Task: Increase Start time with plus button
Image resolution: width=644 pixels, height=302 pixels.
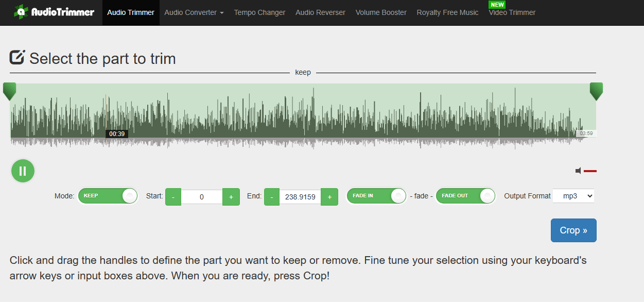Action: click(x=231, y=197)
